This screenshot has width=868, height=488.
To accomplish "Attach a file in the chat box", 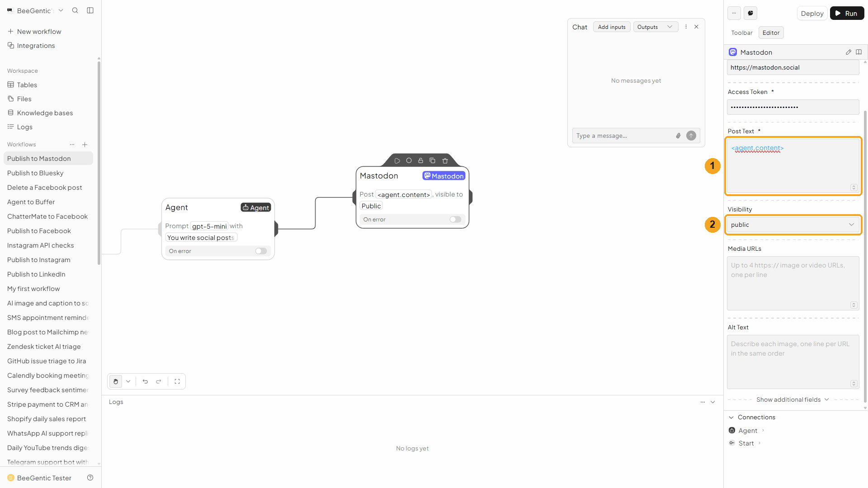I will pyautogui.click(x=678, y=136).
